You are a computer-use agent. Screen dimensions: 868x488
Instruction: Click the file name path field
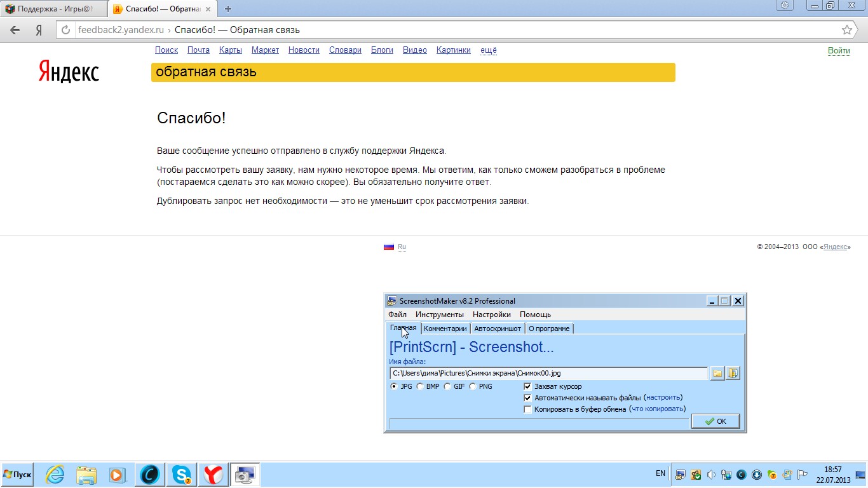pyautogui.click(x=549, y=373)
